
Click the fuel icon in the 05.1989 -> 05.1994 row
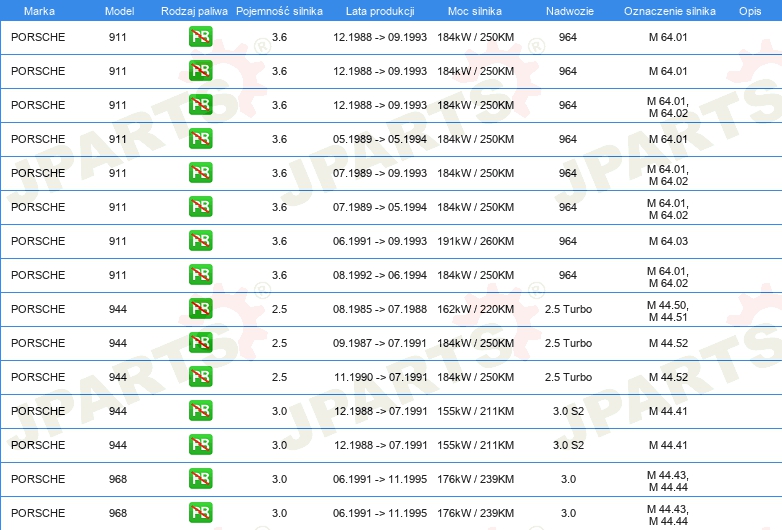click(x=200, y=139)
